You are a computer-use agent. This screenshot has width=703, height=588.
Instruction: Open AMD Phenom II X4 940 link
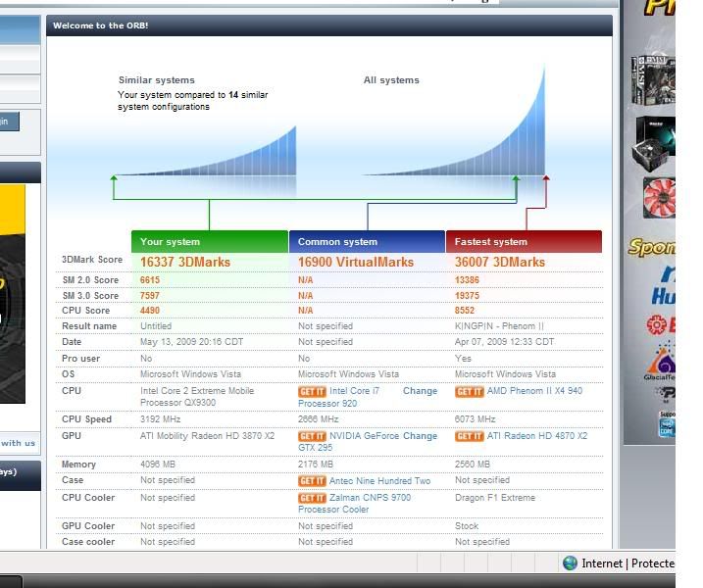point(534,391)
